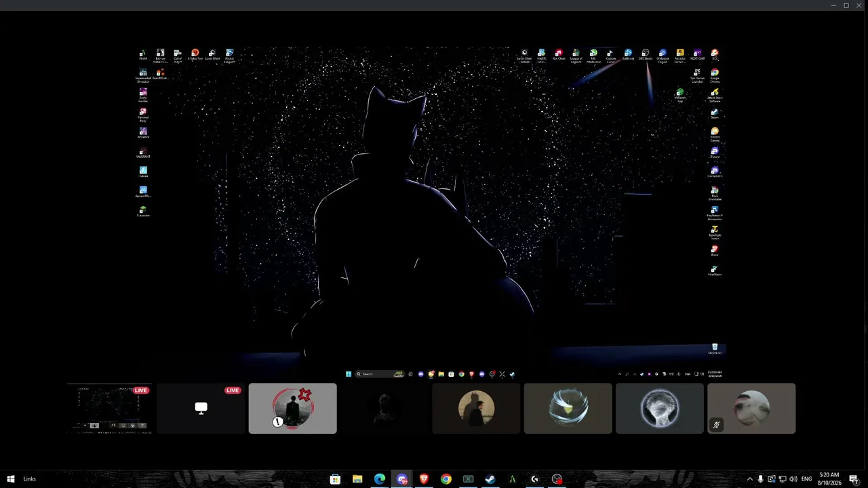Click the Supermarket Simulator icon on the shared desktop
The width and height of the screenshot is (868, 488).
pyautogui.click(x=143, y=74)
